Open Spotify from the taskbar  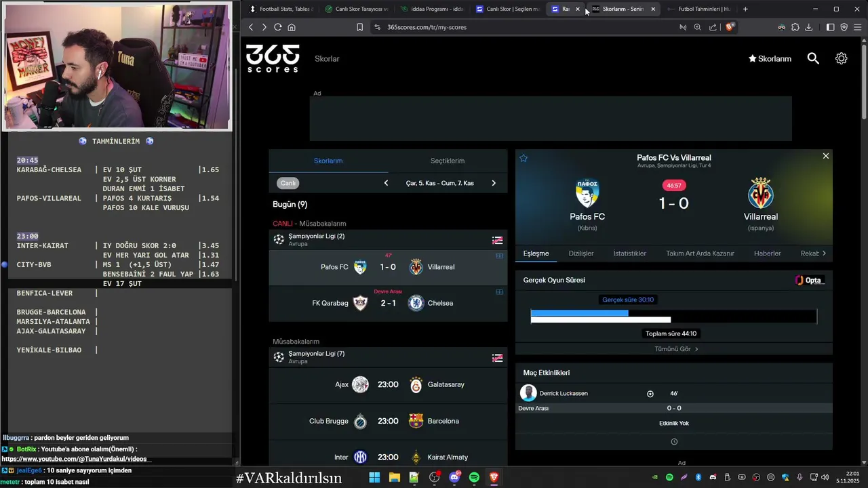point(474,478)
